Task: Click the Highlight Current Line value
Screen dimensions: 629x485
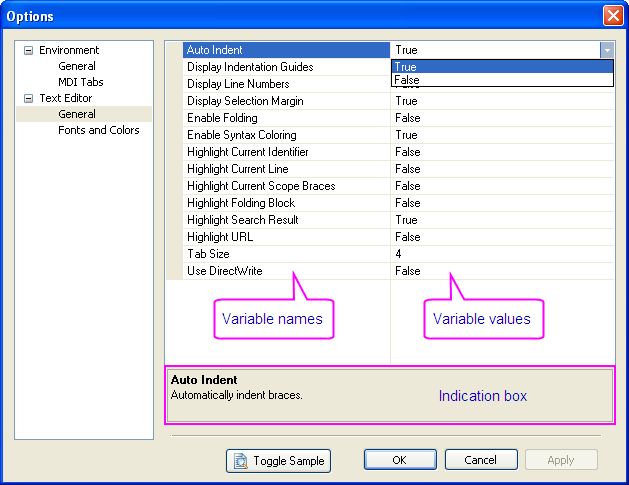Action: tap(500, 169)
